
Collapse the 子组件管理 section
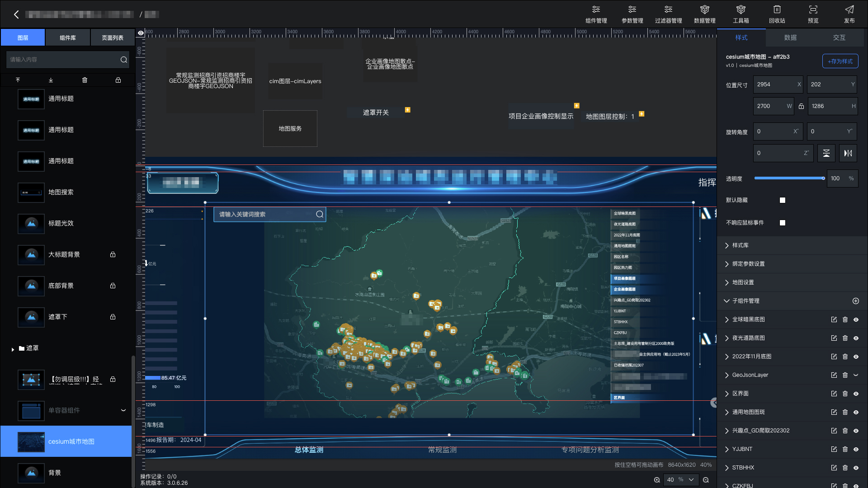(x=726, y=301)
